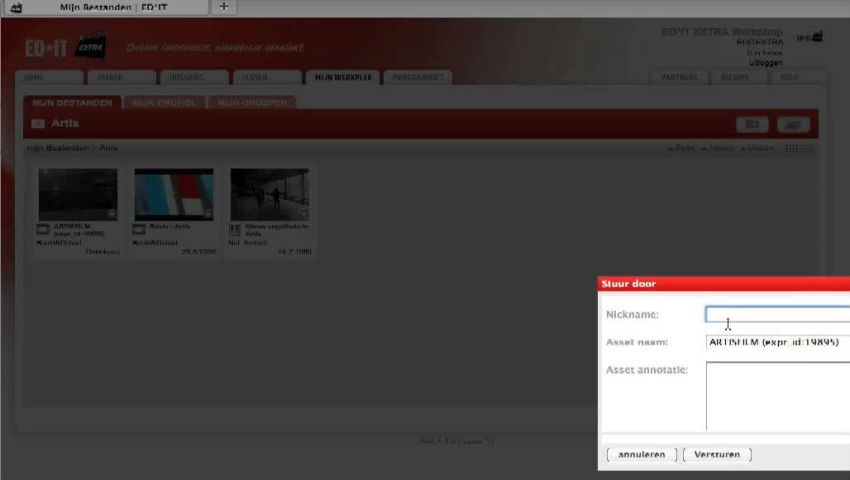This screenshot has width=850, height=480.
Task: Open the HOME tab
Action: 49,78
